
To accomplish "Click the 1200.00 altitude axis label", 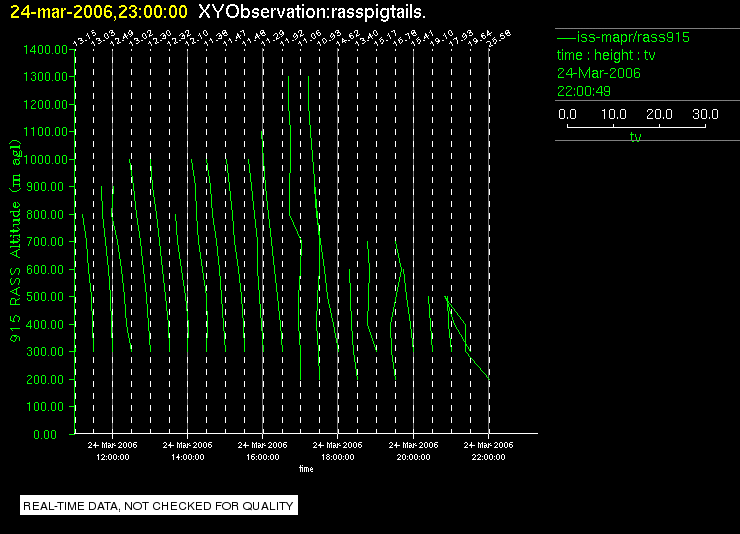I will (x=45, y=104).
